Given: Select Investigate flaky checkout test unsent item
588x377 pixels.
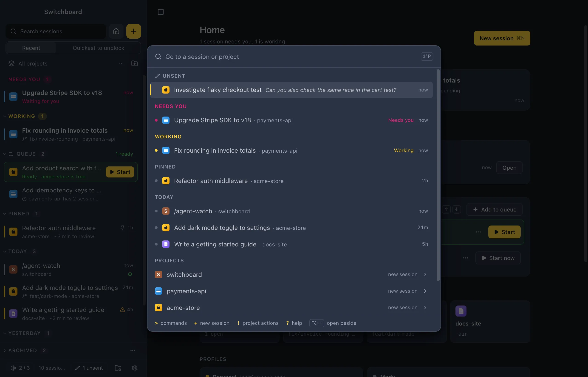Looking at the screenshot, I should [291, 90].
